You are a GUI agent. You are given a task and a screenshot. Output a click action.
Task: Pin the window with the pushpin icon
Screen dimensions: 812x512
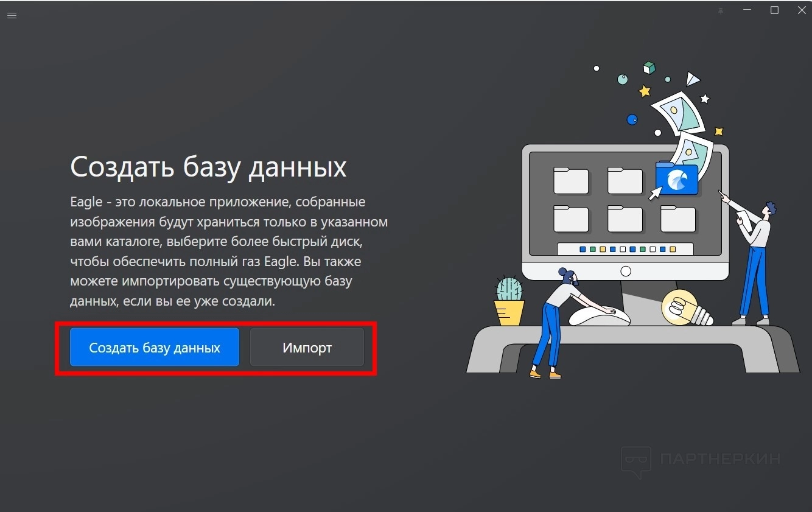pyautogui.click(x=721, y=10)
